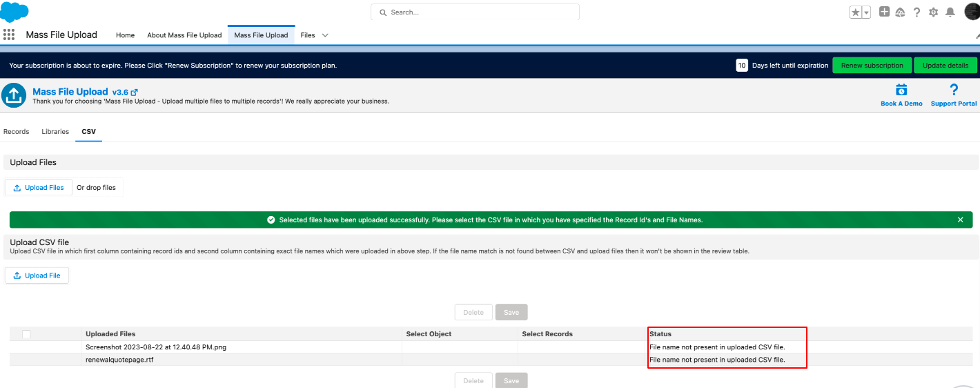The width and height of the screenshot is (980, 388).
Task: Open About Mass File Upload tab
Action: coord(184,35)
